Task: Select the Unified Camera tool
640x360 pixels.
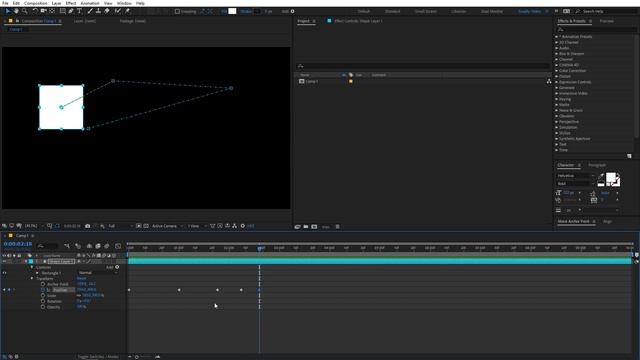Action: (x=43, y=11)
